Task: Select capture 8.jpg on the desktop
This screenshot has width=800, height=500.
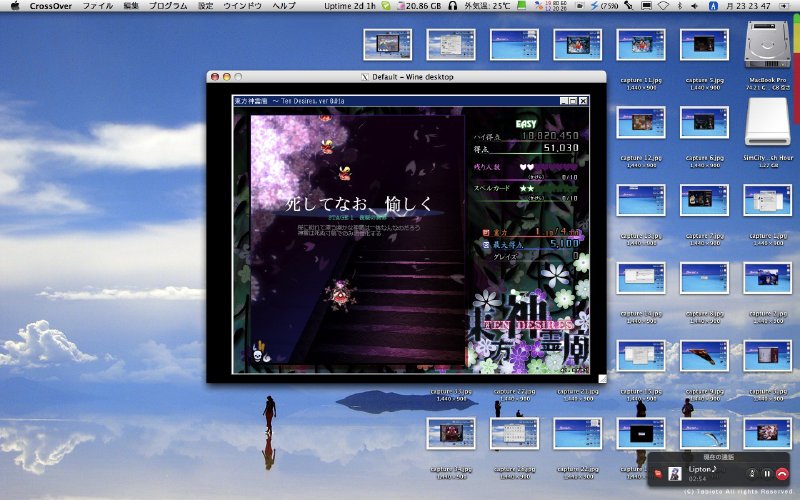Action: pos(704,278)
